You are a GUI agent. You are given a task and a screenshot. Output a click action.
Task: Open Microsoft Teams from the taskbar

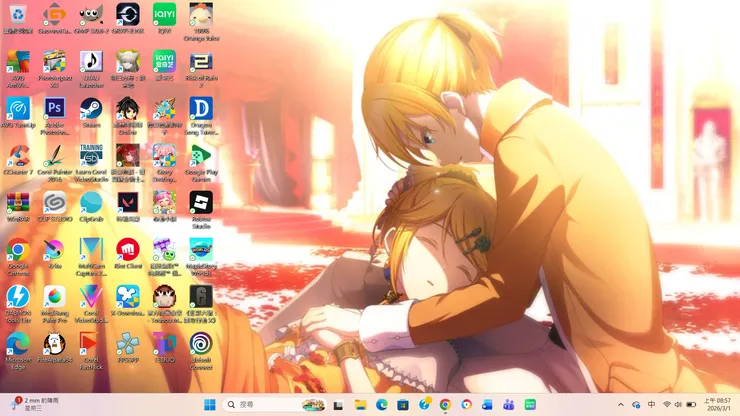[x=509, y=405]
